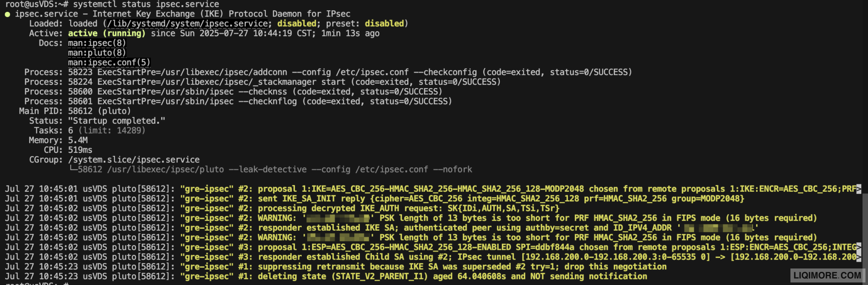Click the CGroup tree branch for pluto
Screen dimensions: 868x285
[x=270, y=170]
